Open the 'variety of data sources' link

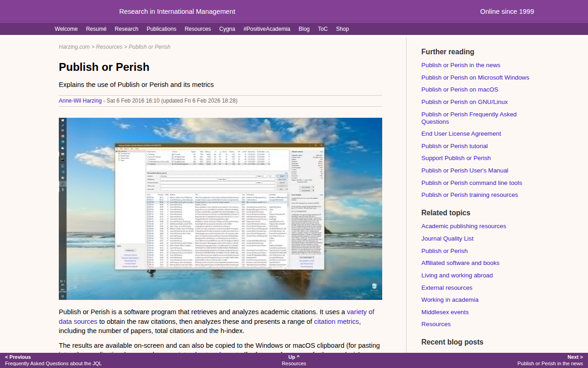click(x=216, y=316)
